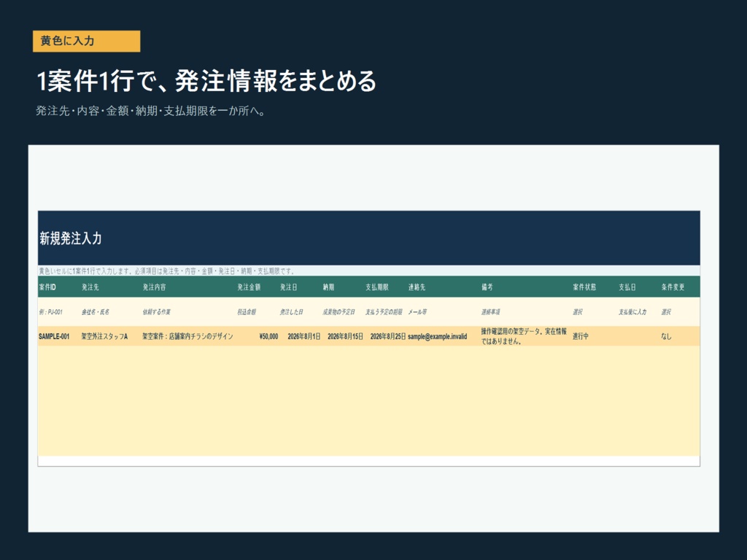Select the 支払日 column header
The height and width of the screenshot is (560, 747).
point(627,287)
